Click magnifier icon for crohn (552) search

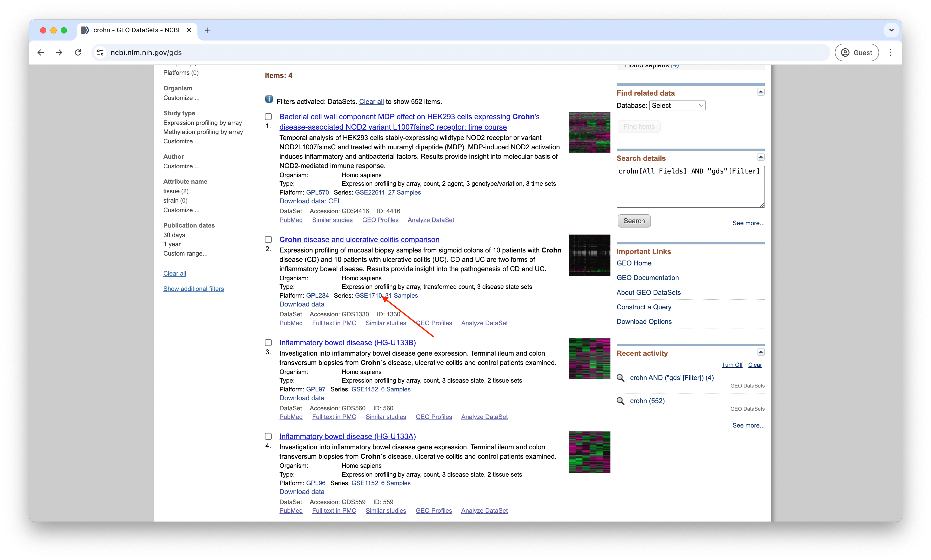620,401
